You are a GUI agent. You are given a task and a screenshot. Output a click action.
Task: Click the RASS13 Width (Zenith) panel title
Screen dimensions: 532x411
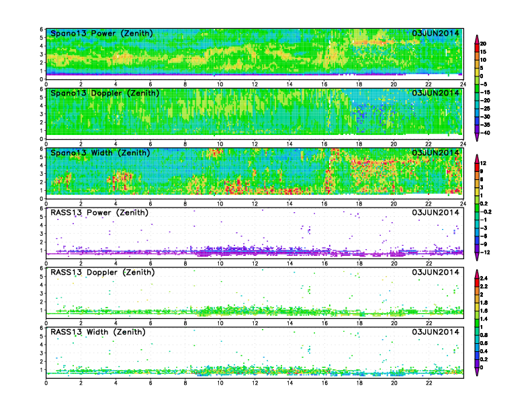pyautogui.click(x=98, y=332)
